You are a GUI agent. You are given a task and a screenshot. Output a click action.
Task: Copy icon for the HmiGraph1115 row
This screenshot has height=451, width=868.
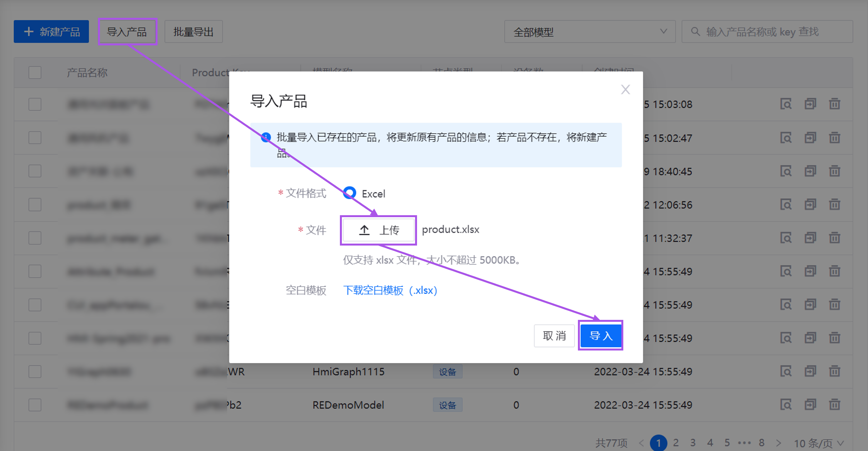pyautogui.click(x=810, y=371)
